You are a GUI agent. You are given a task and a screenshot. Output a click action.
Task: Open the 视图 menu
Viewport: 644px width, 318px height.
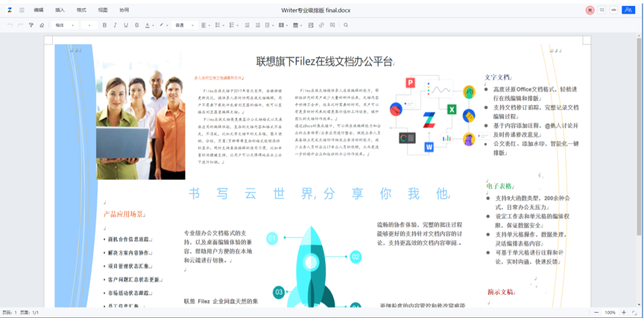coord(103,10)
